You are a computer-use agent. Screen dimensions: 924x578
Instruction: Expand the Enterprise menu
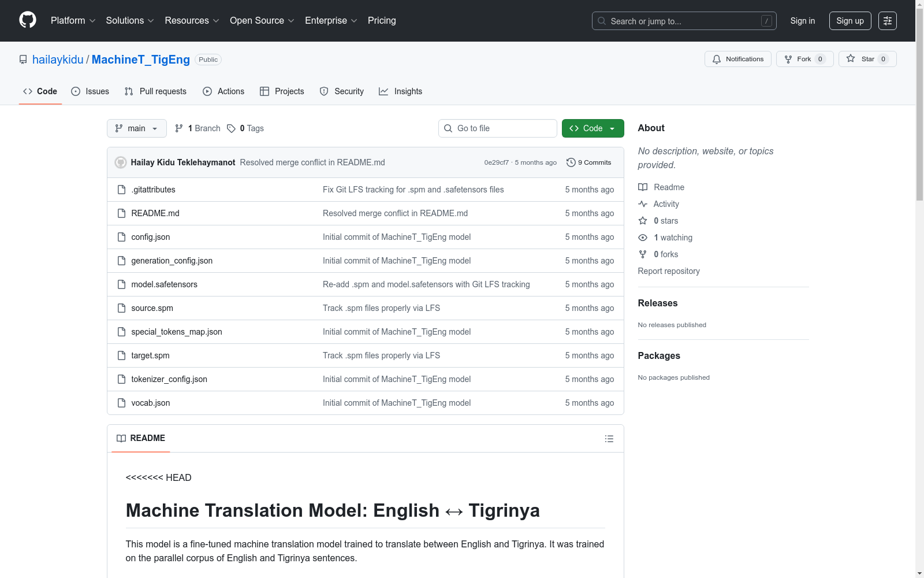click(331, 21)
